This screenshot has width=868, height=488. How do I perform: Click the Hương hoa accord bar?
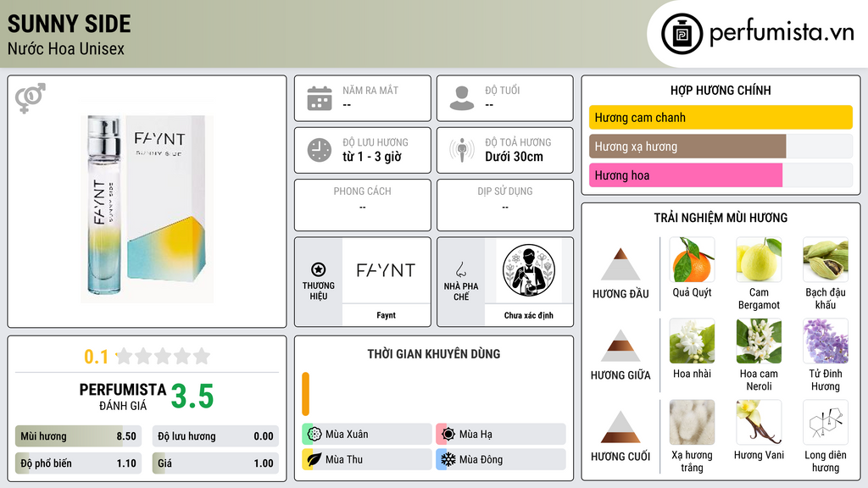721,175
